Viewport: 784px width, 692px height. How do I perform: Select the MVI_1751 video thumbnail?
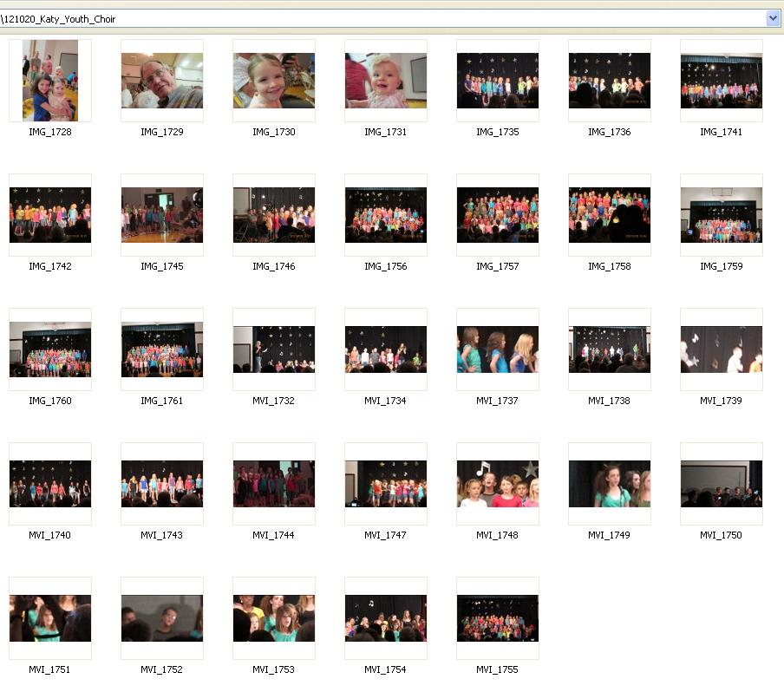pos(50,618)
